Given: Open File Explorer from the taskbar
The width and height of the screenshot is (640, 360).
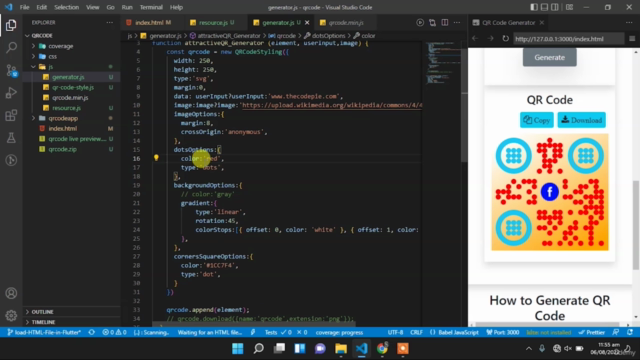Looking at the screenshot, I should pos(341,348).
